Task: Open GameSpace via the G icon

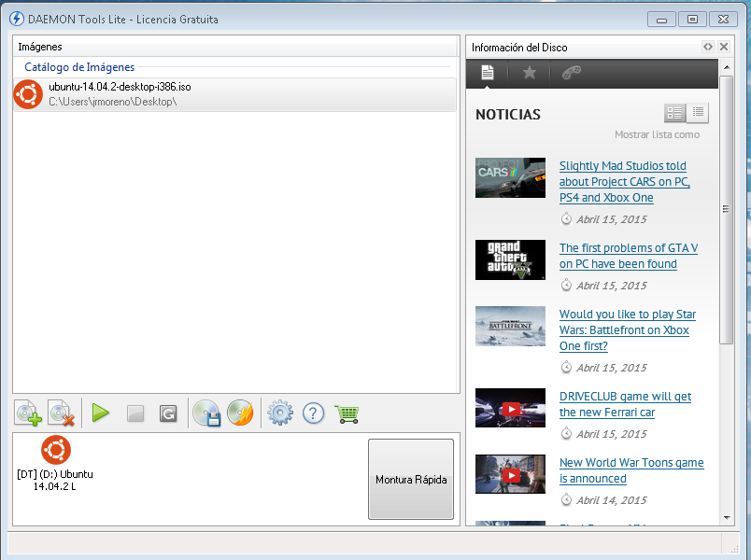Action: click(168, 413)
